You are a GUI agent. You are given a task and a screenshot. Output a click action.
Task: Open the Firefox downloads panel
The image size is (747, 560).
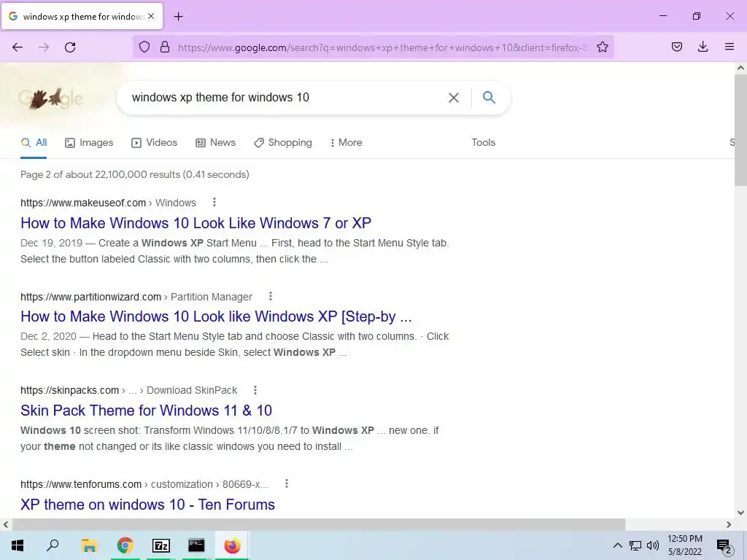703,47
